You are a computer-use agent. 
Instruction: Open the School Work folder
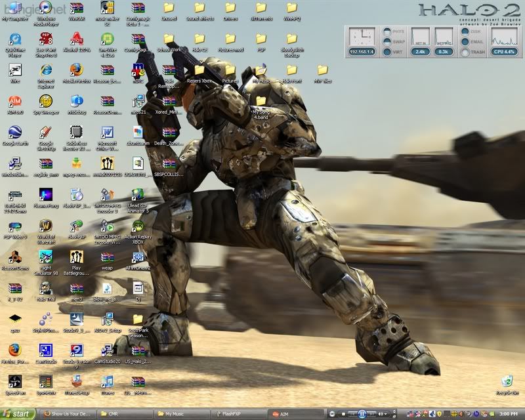pyautogui.click(x=169, y=43)
